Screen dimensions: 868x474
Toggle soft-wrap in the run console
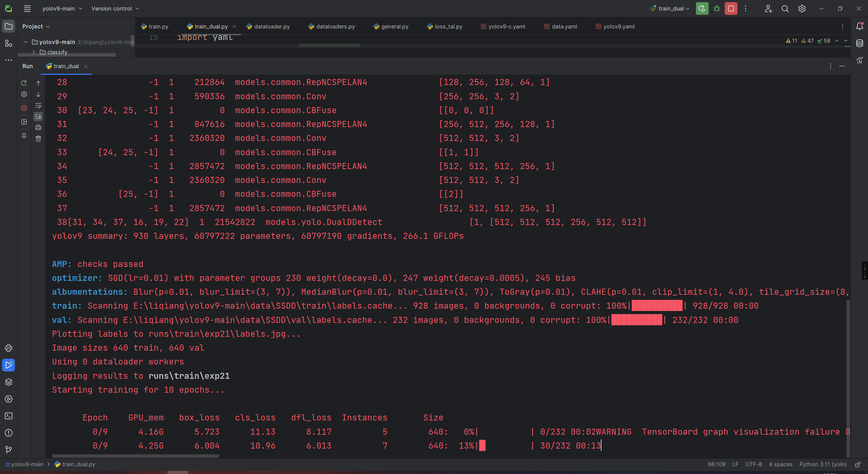tap(38, 106)
